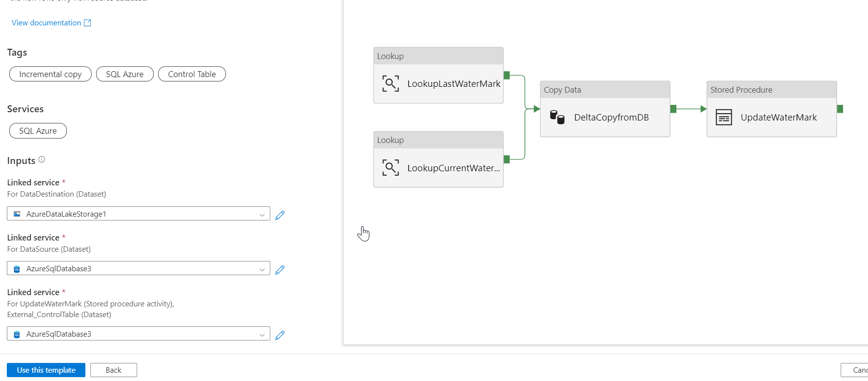
Task: Click the SQL Azure tag under Tags
Action: click(125, 74)
